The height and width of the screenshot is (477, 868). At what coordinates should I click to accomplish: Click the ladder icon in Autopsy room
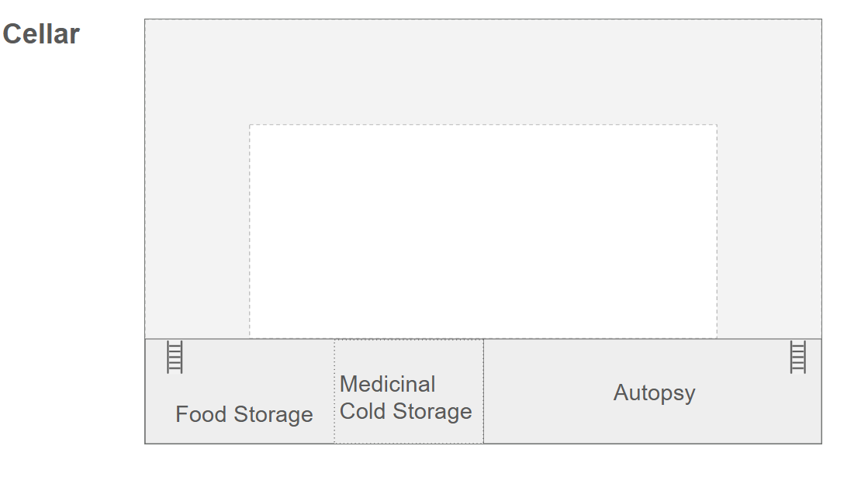coord(797,358)
